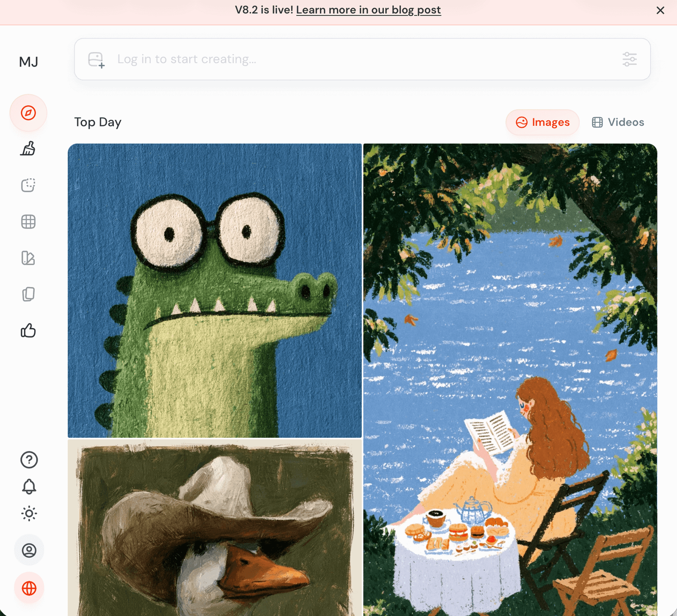Click the stacked pages sidebar icon

click(x=28, y=294)
